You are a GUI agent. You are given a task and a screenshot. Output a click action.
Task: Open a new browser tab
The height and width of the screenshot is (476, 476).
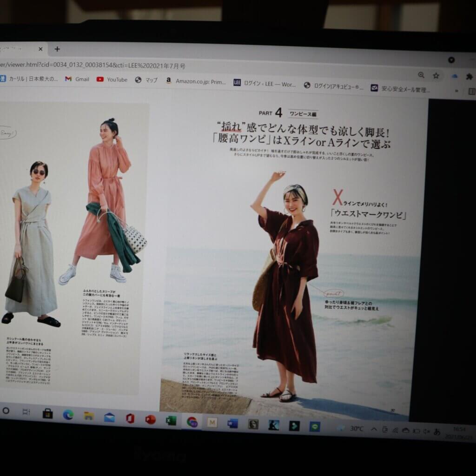point(57,49)
